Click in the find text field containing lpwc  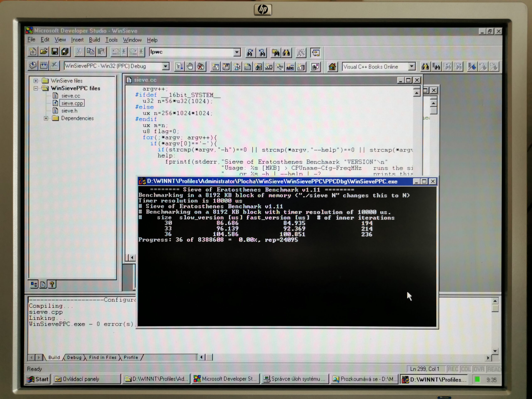coord(191,52)
